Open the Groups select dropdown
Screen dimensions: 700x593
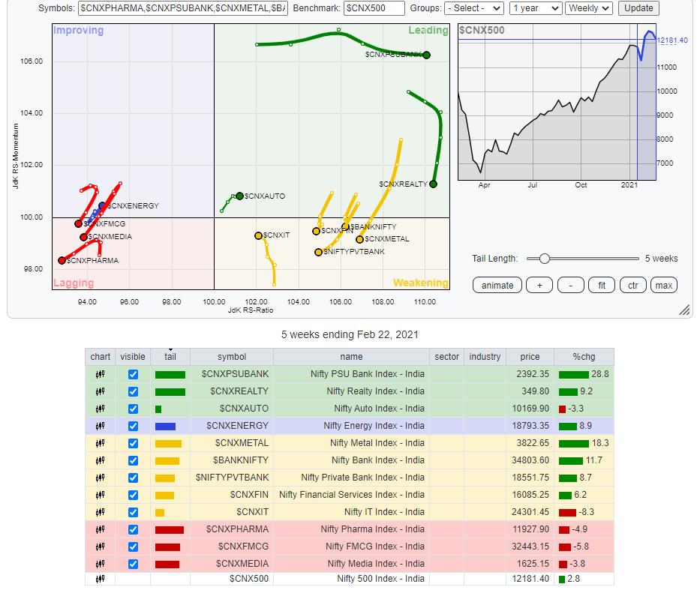click(x=474, y=8)
